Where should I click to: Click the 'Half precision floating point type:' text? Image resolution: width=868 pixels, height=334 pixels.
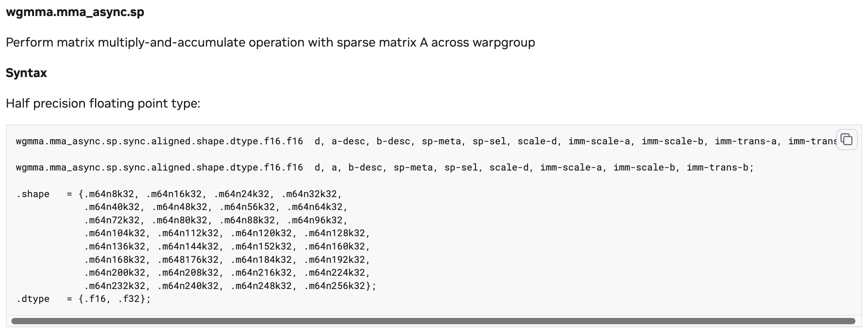click(103, 103)
